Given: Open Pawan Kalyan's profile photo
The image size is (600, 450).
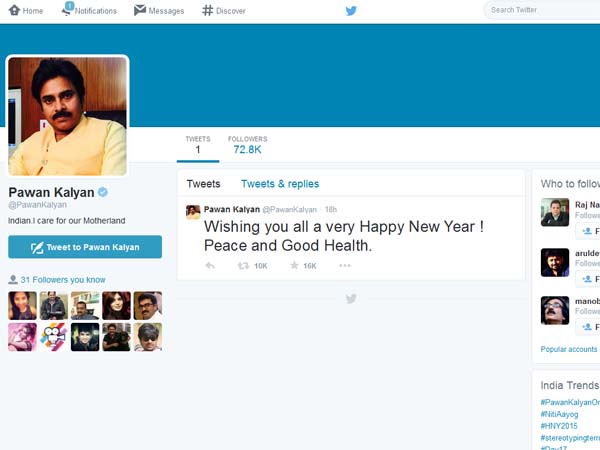Looking at the screenshot, I should pyautogui.click(x=68, y=116).
